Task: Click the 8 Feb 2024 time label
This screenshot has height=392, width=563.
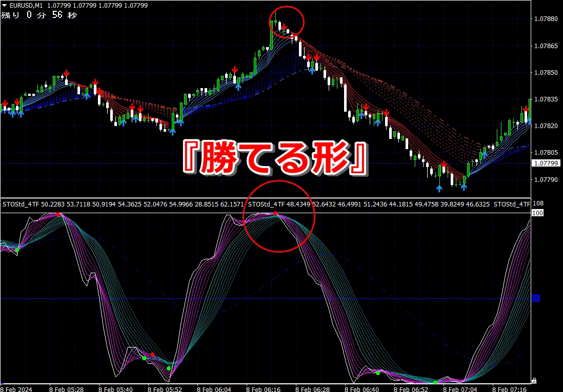Action: coord(17,389)
